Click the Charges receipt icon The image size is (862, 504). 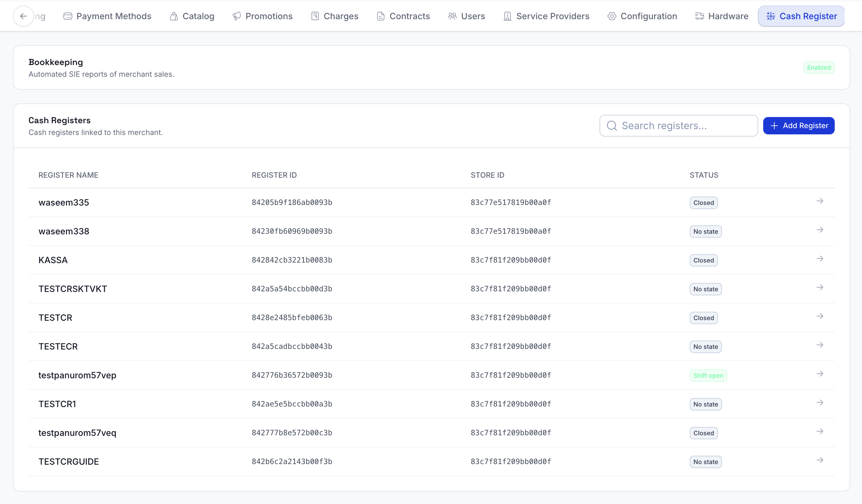(315, 16)
